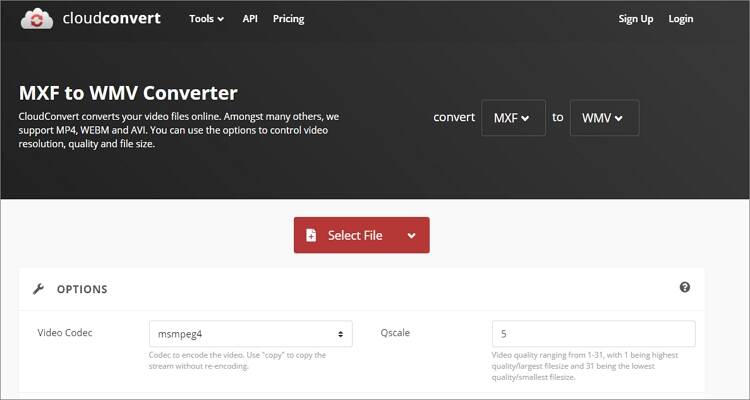Image resolution: width=750 pixels, height=400 pixels.
Task: Click the wrench icon beside OPTIONS
Action: 38,289
